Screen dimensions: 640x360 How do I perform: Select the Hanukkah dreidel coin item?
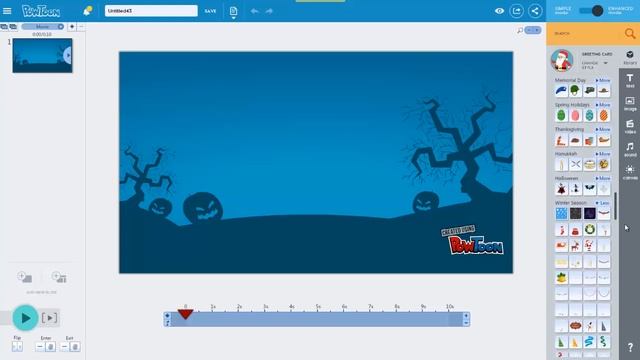(x=604, y=164)
